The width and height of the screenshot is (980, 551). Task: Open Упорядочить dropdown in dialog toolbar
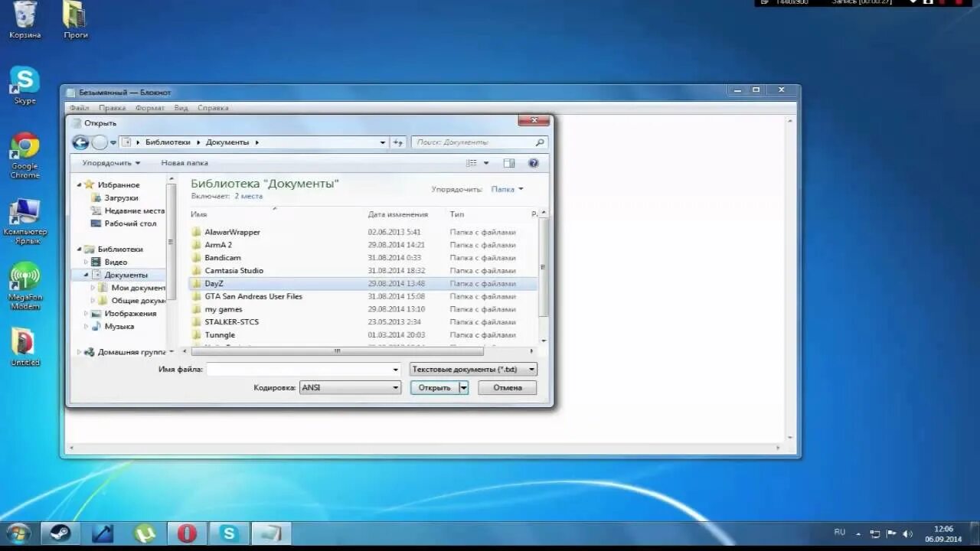click(111, 163)
